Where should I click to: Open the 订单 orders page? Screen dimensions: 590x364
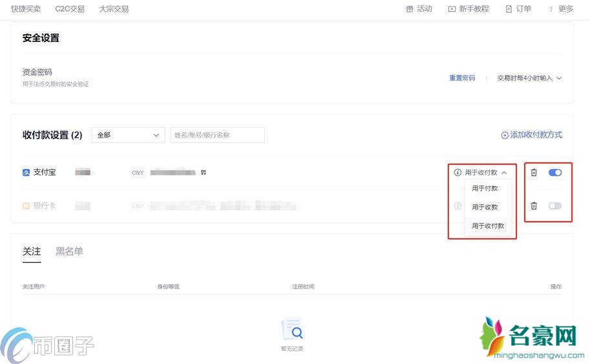(x=523, y=8)
